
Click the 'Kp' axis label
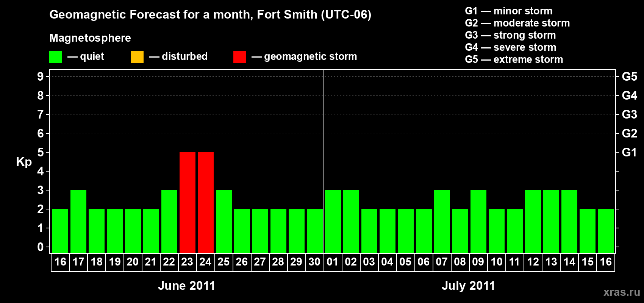tap(24, 162)
